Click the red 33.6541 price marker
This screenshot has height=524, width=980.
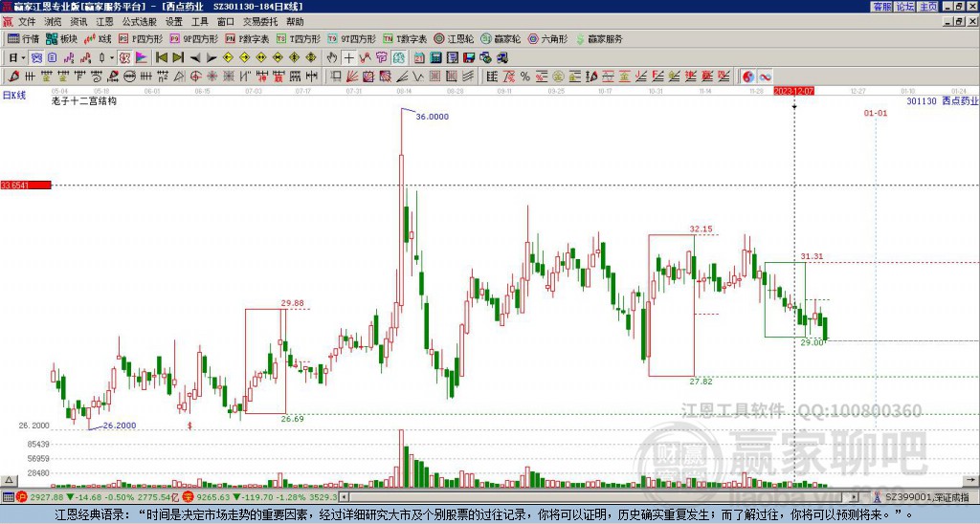[26, 185]
